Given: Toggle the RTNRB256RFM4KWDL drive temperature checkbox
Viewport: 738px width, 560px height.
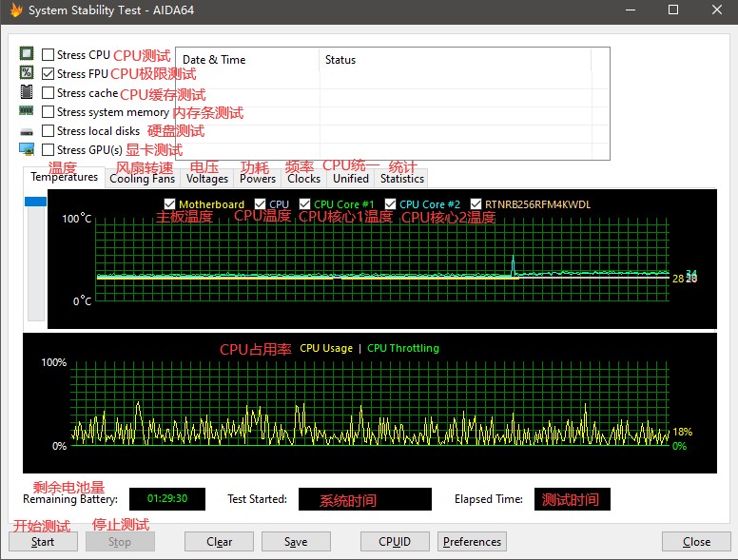Looking at the screenshot, I should point(476,204).
